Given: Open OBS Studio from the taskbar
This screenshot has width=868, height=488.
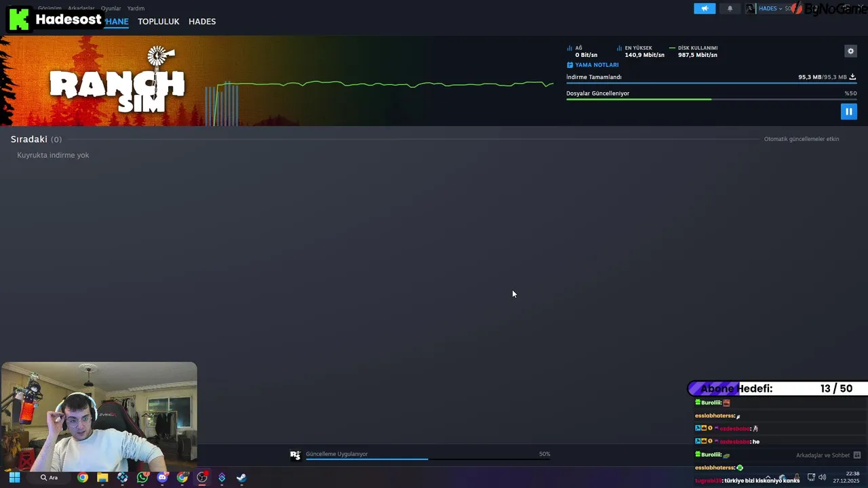Looking at the screenshot, I should [x=202, y=477].
